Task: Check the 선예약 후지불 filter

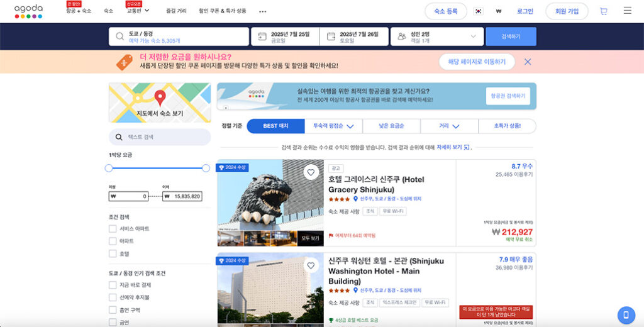Action: click(x=113, y=297)
